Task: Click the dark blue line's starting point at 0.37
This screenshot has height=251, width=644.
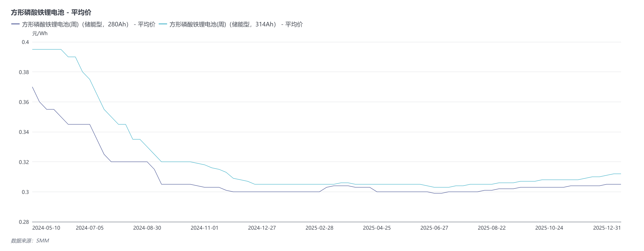Action: point(33,87)
